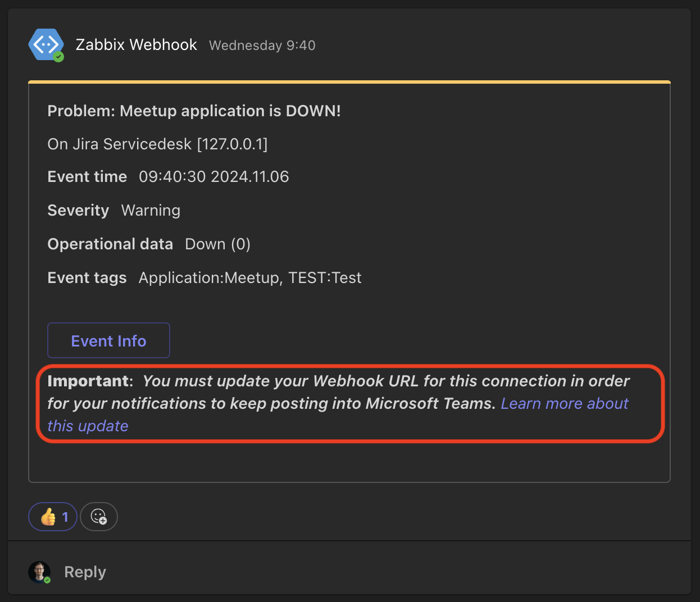Click the Operational data label
The image size is (700, 602).
[110, 244]
